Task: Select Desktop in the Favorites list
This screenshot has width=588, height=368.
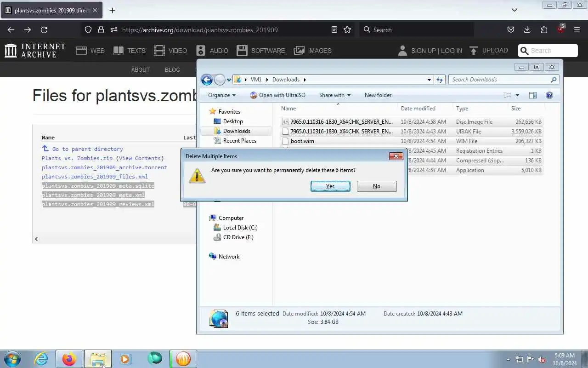Action: tap(233, 121)
